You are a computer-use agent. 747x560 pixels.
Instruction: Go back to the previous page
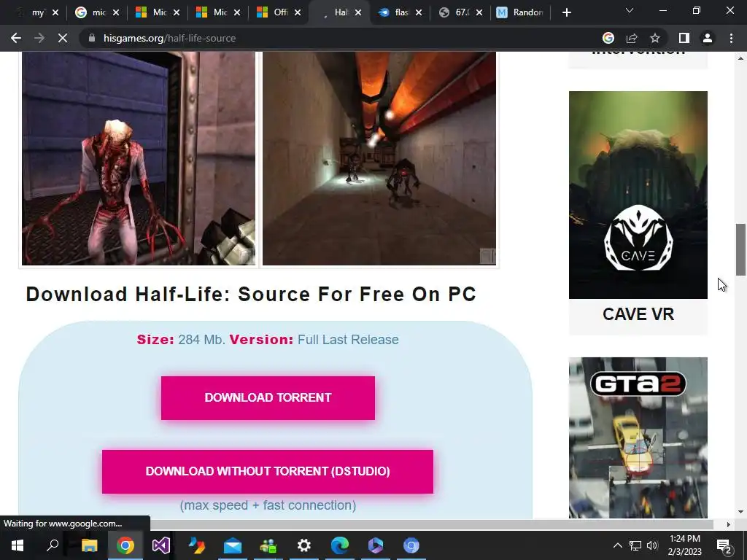pyautogui.click(x=16, y=38)
